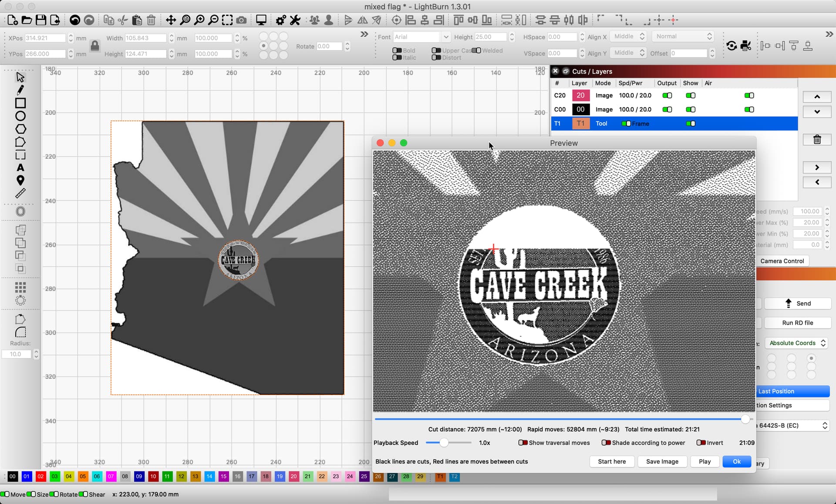Click the Rotate input field

(329, 46)
